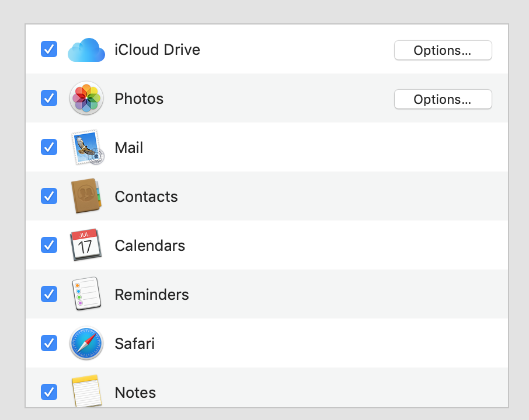Click the Contacts address book icon
The height and width of the screenshot is (420, 529).
point(86,196)
